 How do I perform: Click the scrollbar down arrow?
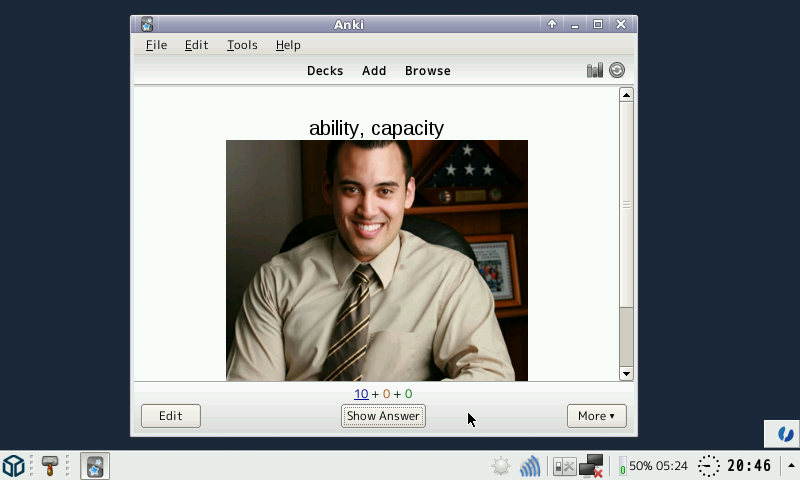point(627,373)
